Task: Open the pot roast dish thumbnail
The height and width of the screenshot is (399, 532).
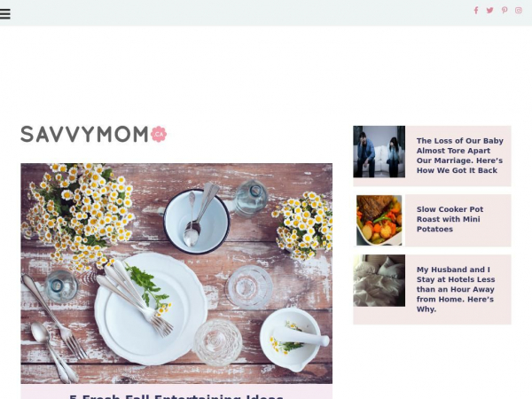Action: [379, 220]
